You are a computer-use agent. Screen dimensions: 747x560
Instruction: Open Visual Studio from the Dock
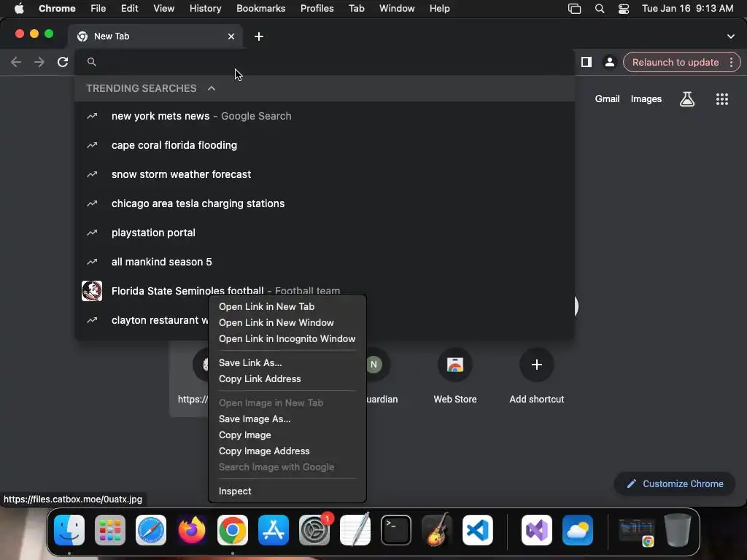click(536, 530)
